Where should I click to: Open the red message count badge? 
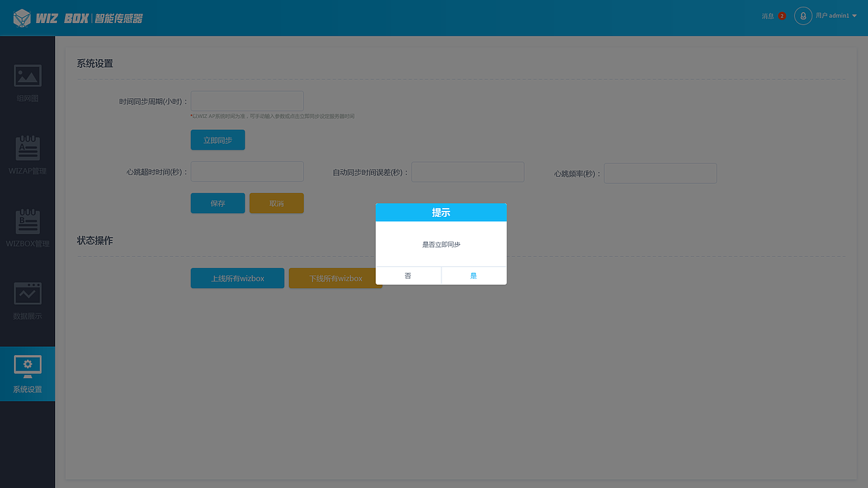coord(782,16)
